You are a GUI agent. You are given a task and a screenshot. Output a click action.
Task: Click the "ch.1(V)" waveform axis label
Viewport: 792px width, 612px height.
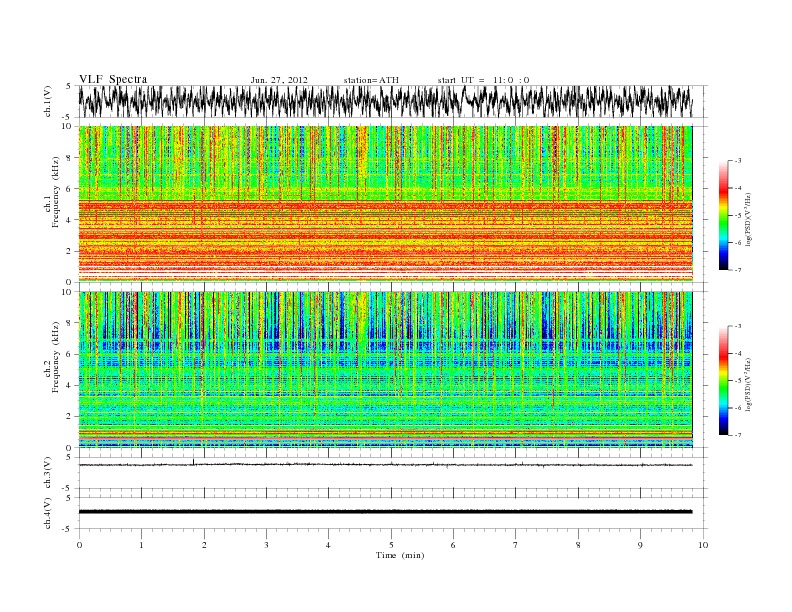(48, 101)
